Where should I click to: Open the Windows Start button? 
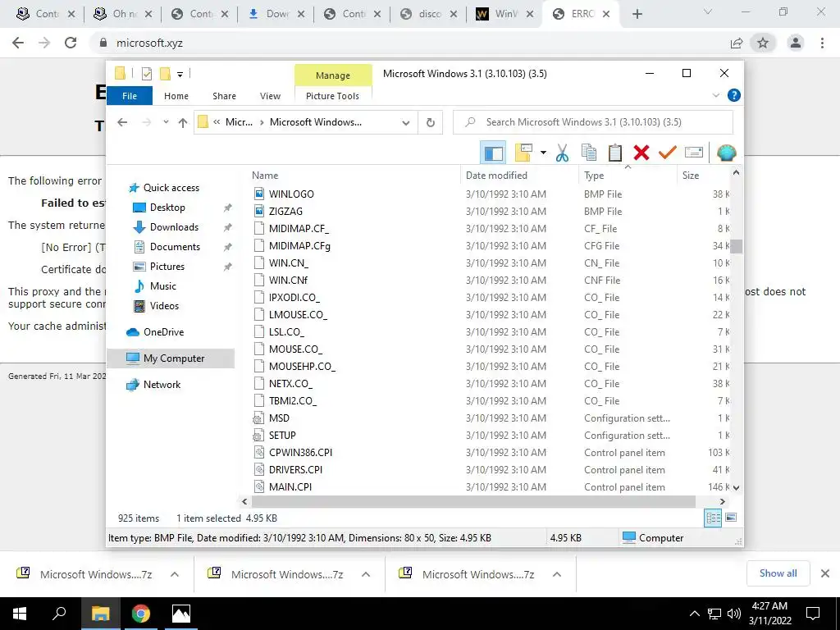pyautogui.click(x=20, y=614)
